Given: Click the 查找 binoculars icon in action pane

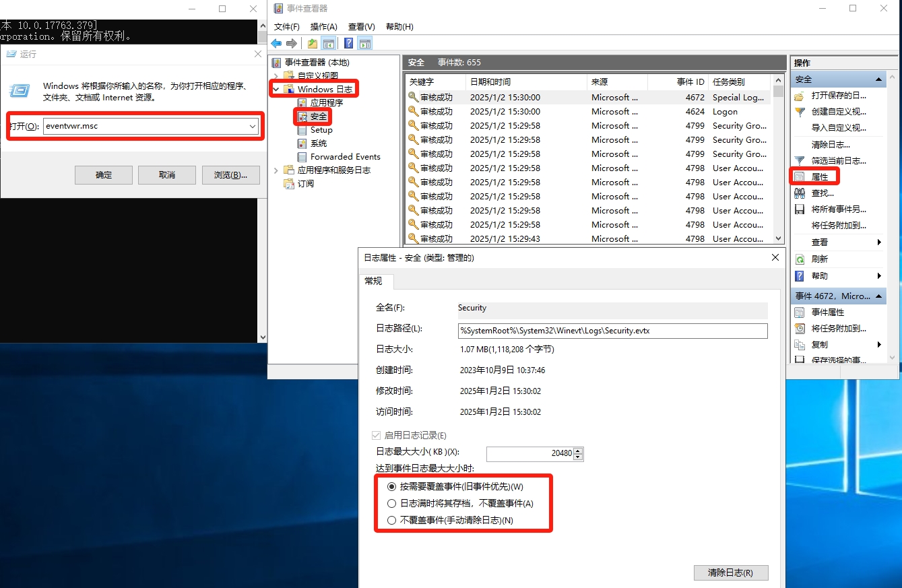Looking at the screenshot, I should [x=800, y=193].
